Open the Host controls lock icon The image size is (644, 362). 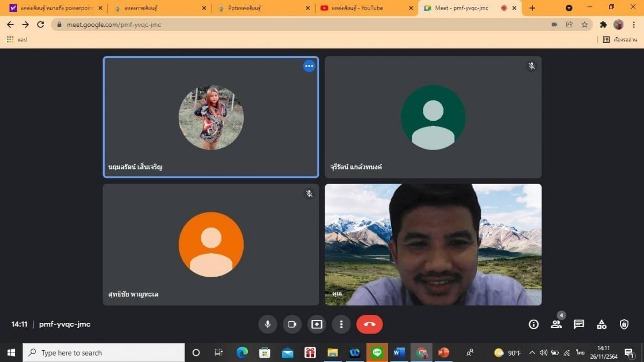click(624, 324)
